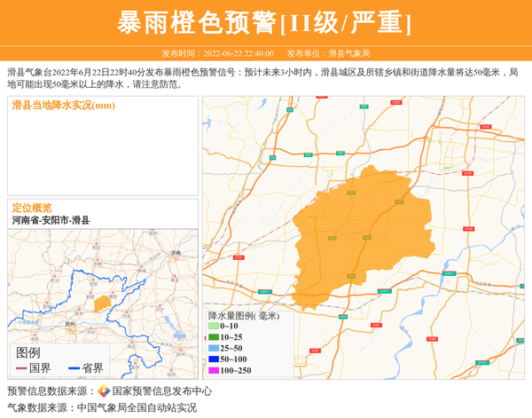Viewport: 532px width, 418px height.
Task: Select the 定位概览 panel header
Action: point(32,208)
